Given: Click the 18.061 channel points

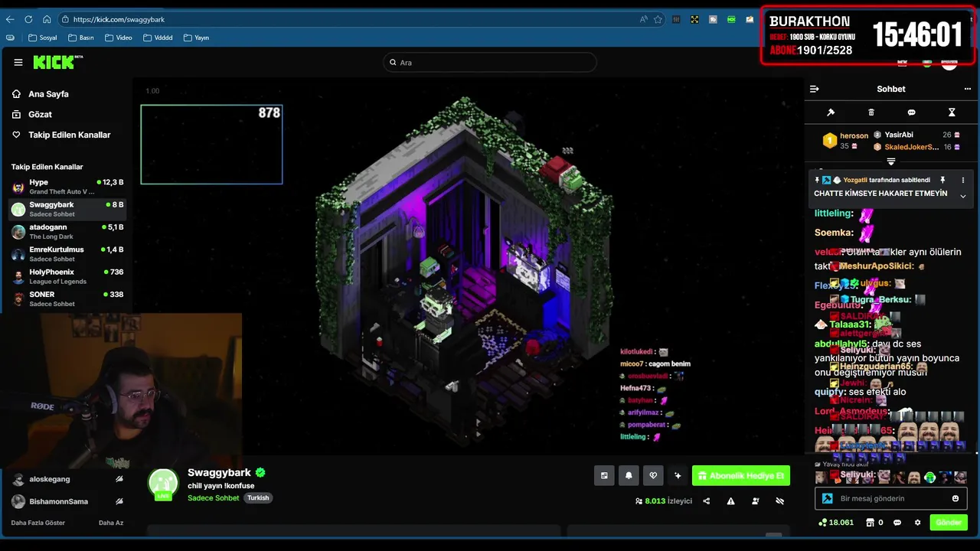Looking at the screenshot, I should click(x=836, y=523).
